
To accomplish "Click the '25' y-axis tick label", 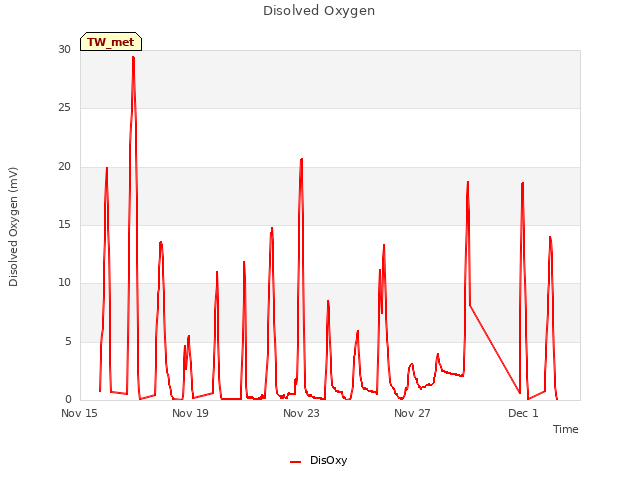I will tap(64, 108).
